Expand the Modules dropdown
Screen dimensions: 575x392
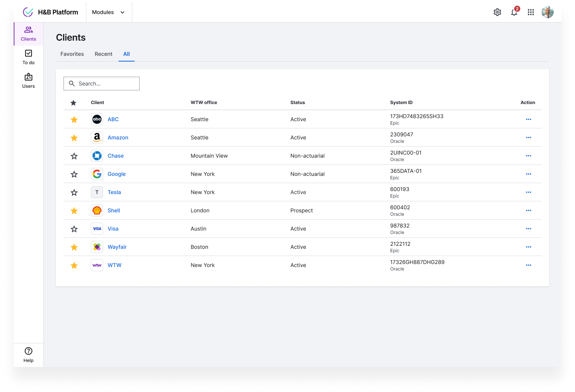click(x=109, y=12)
